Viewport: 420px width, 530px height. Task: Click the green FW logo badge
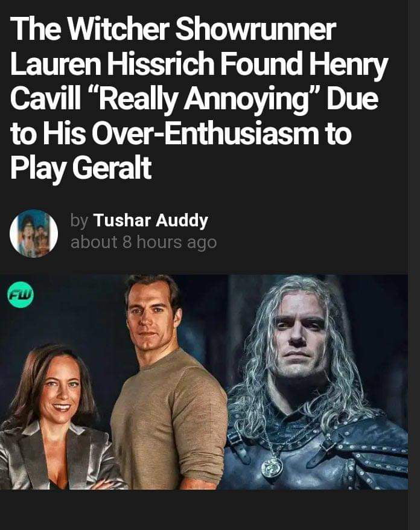[21, 295]
